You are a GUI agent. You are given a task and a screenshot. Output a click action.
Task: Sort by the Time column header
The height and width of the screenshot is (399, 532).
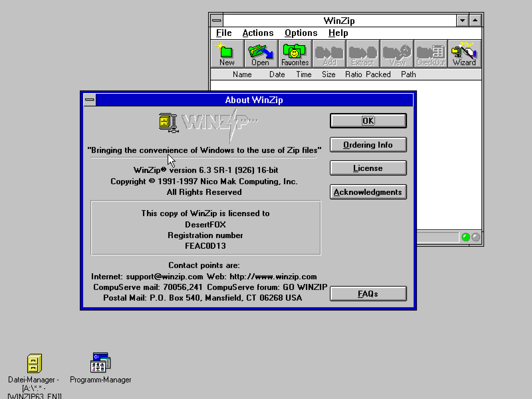click(304, 74)
